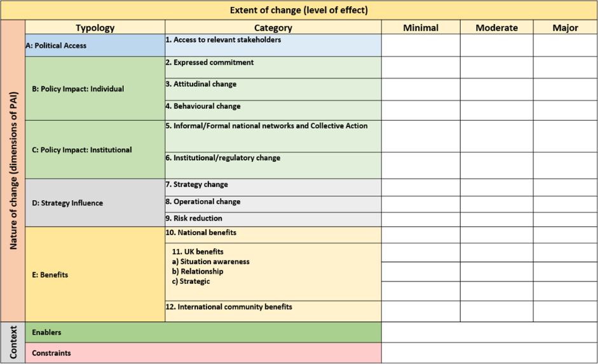Select the 'C: Policy Impact: Institutional' cell
Image resolution: width=598 pixels, height=364 pixels.
(95, 150)
